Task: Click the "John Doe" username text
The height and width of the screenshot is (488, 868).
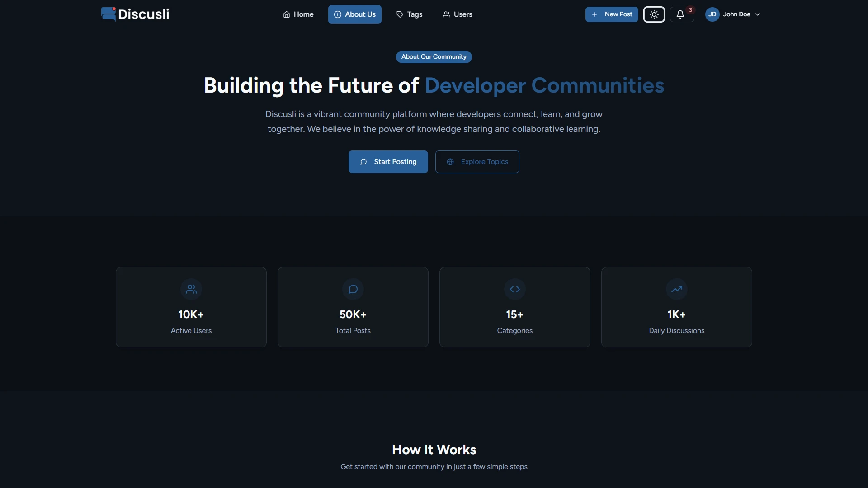Action: [737, 14]
